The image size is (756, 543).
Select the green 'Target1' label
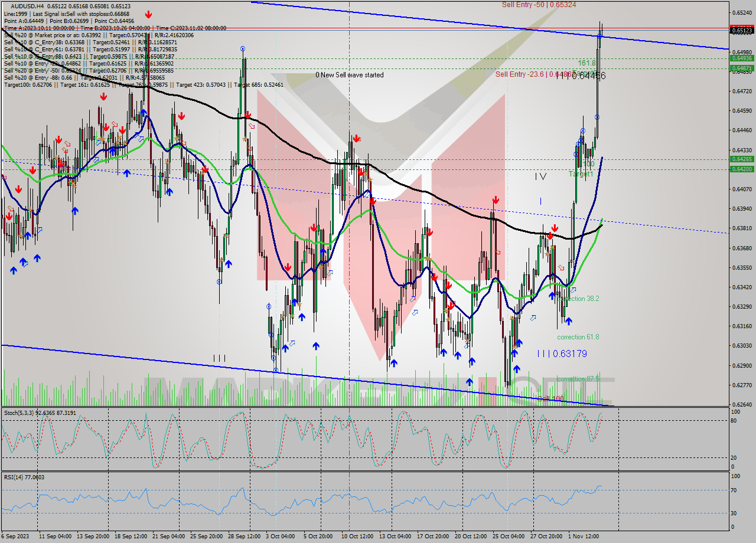click(581, 174)
